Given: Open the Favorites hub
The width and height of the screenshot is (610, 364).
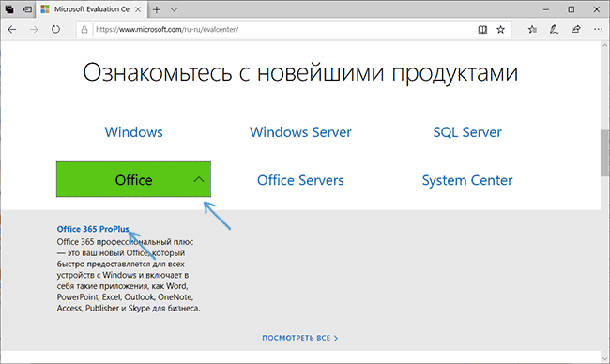Looking at the screenshot, I should tap(532, 30).
